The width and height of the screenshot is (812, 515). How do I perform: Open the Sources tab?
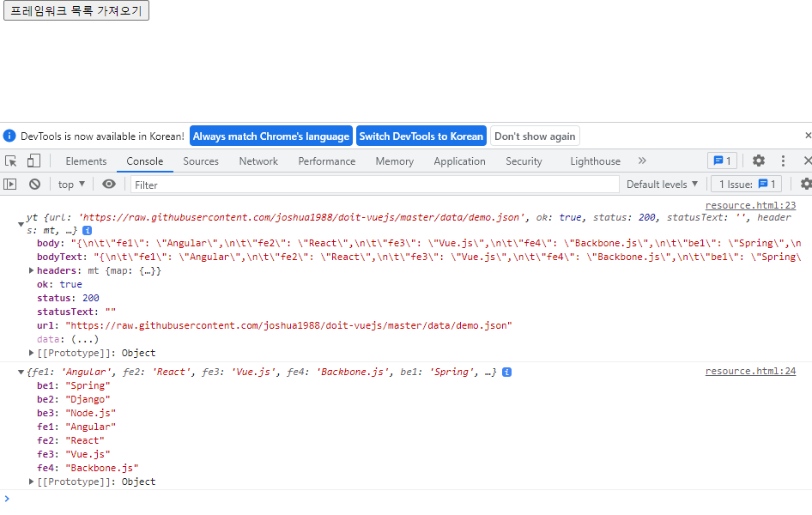[x=201, y=161]
